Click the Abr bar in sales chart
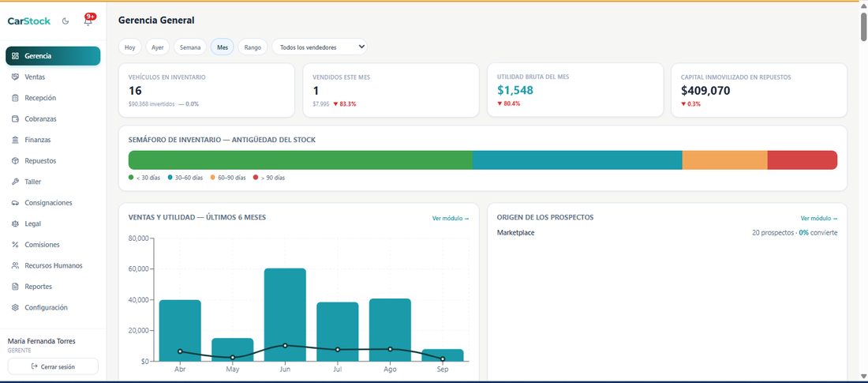This screenshot has width=868, height=383. (180, 330)
